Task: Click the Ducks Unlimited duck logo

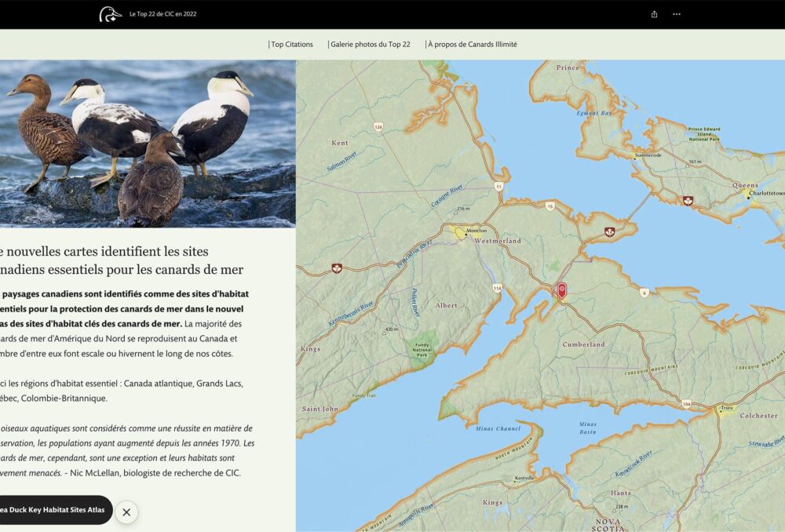Action: (110, 14)
